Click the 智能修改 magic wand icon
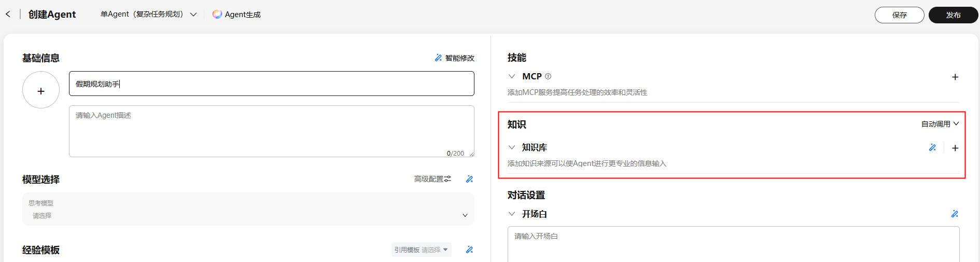Viewport: 980px width, 262px height. (x=438, y=58)
